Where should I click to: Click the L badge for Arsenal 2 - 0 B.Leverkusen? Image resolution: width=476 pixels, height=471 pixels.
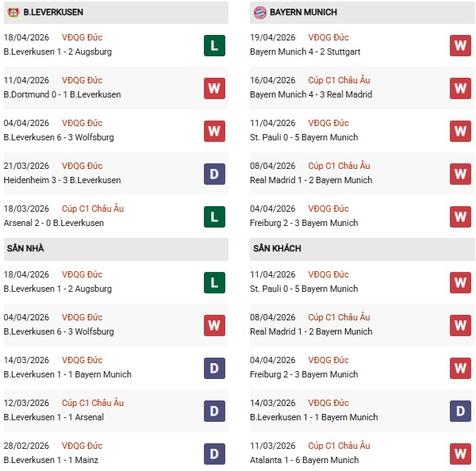pos(214,216)
